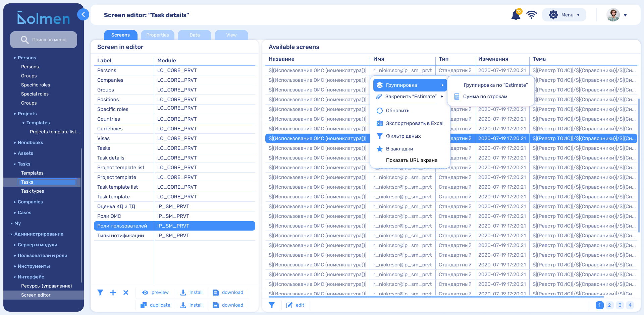
Task: Open Ресурсы (управление) in sidebar
Action: [46, 286]
